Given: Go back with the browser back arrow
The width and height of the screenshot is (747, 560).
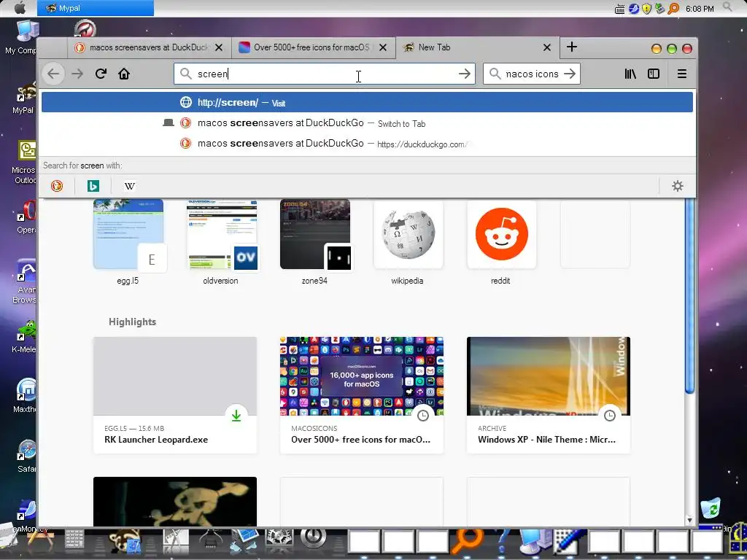Looking at the screenshot, I should click(x=53, y=74).
